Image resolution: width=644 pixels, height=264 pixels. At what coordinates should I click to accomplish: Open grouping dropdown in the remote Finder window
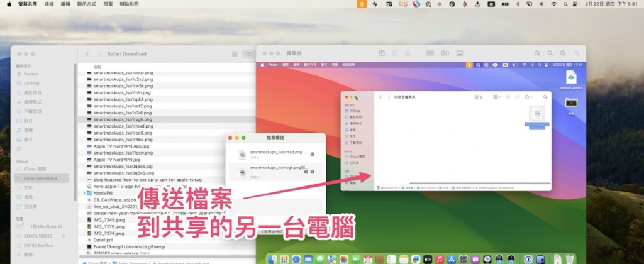pos(497,97)
